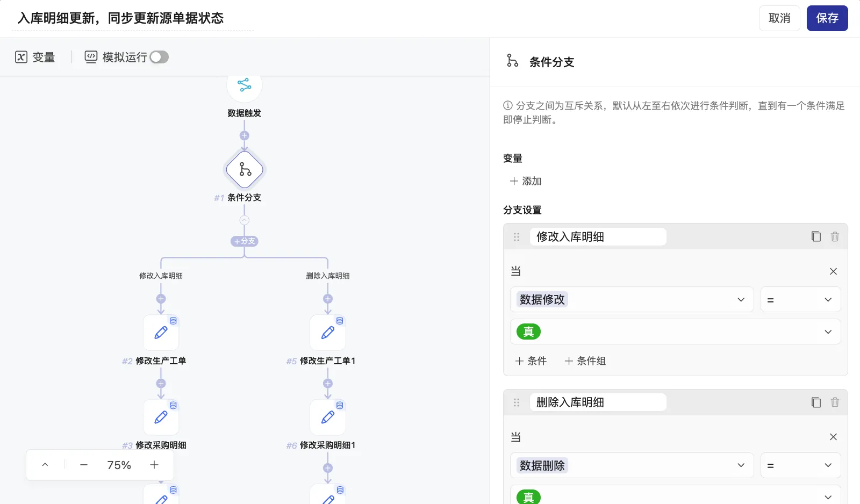Open operator dropdown beside 数据删除
The image size is (860, 504).
point(801,465)
